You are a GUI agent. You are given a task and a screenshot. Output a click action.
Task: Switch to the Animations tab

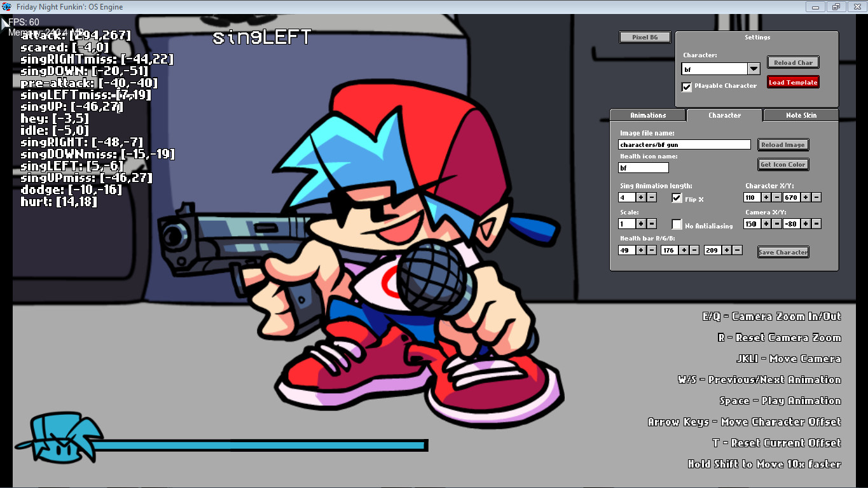point(647,115)
